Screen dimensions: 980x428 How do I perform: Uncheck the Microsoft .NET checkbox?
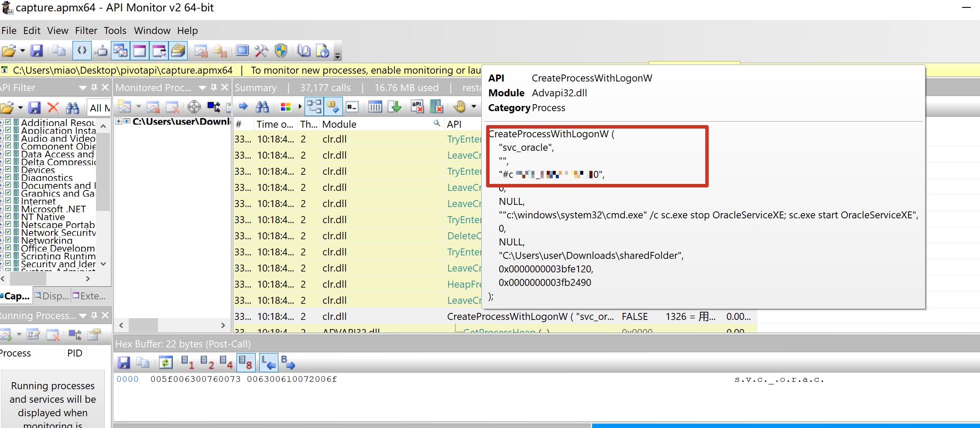pyautogui.click(x=8, y=208)
